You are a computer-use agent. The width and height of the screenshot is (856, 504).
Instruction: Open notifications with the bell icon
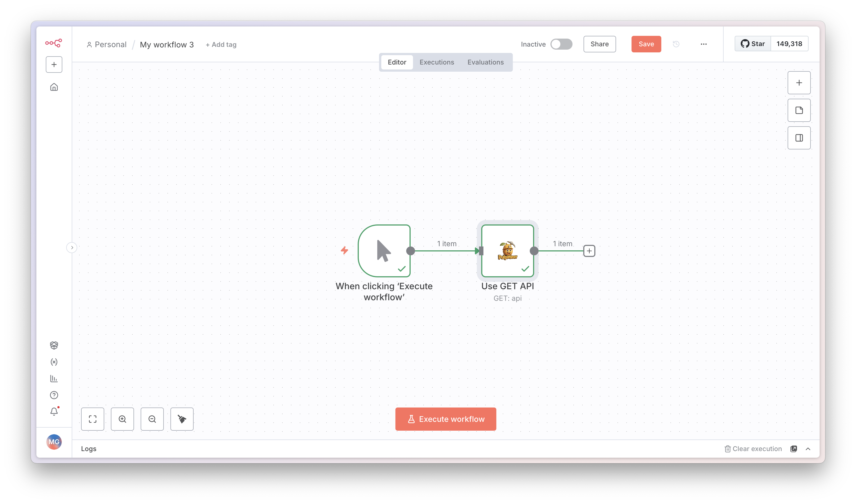(54, 411)
